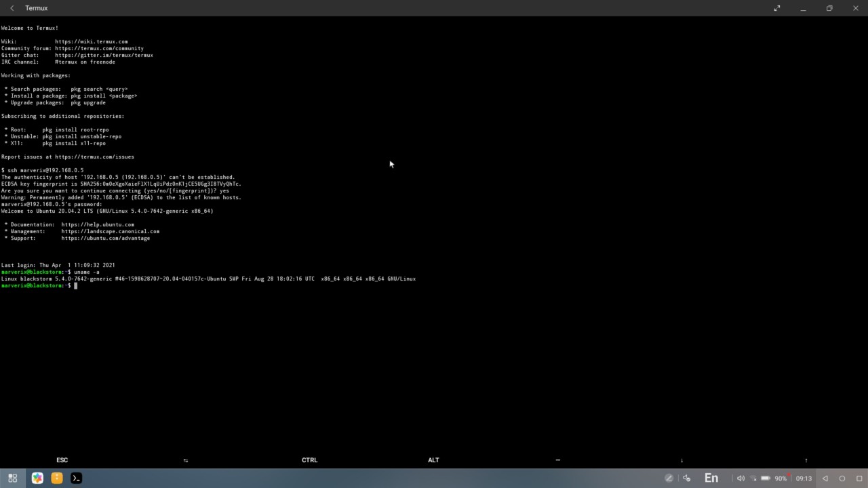Click the final prompt's cursor block

76,285
